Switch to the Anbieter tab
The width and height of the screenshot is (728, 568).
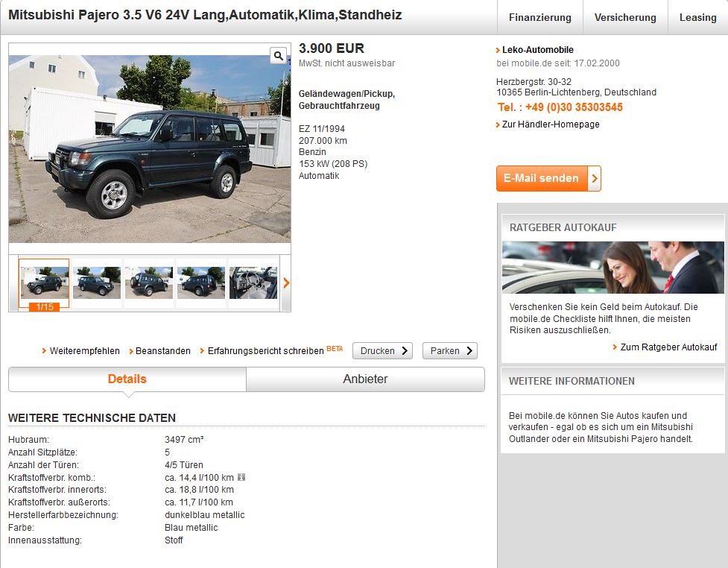pyautogui.click(x=365, y=379)
